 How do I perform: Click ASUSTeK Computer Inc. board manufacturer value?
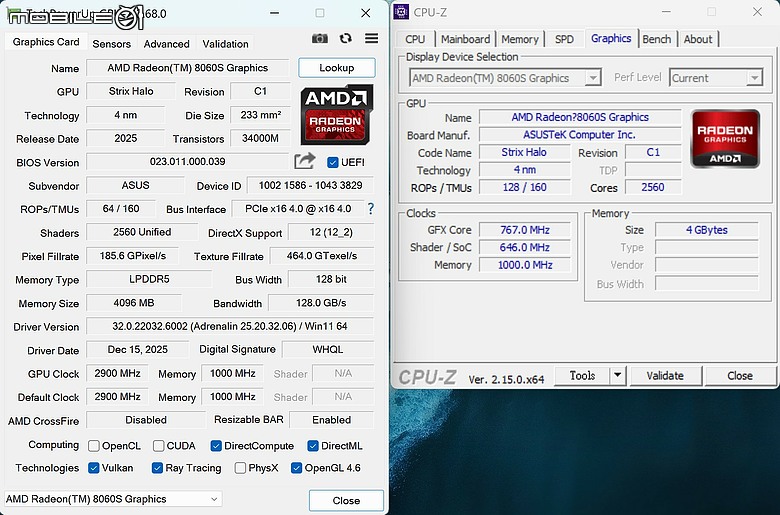click(x=580, y=134)
